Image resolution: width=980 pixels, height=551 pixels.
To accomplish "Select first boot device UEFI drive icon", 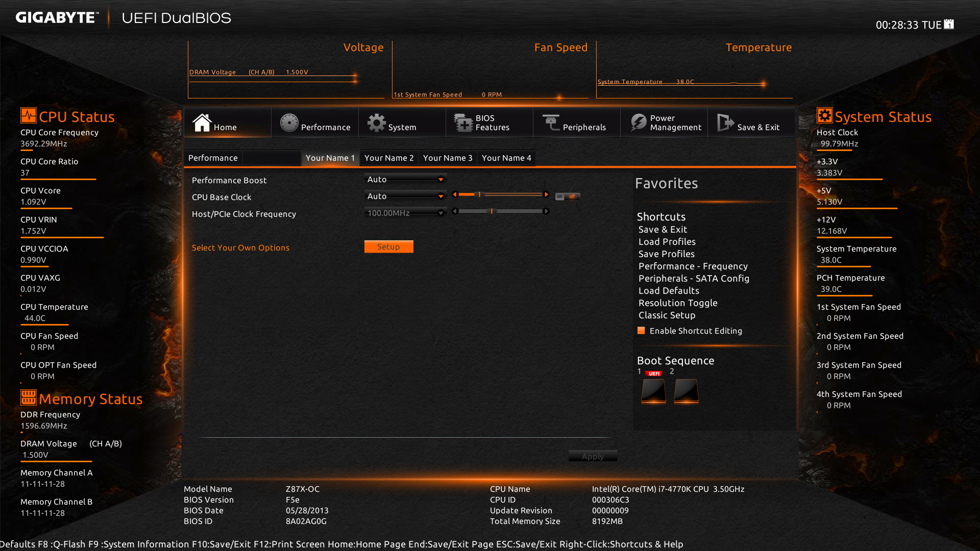I will tap(653, 391).
